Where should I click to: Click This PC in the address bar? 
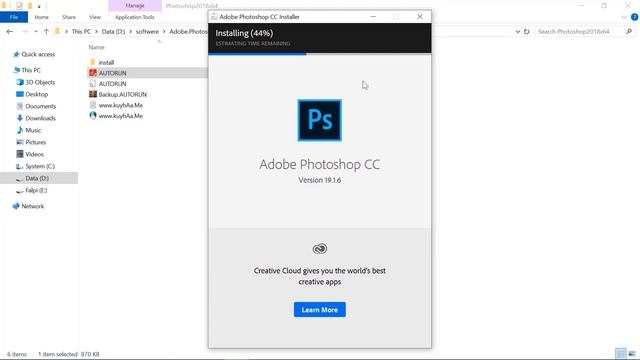pos(81,31)
